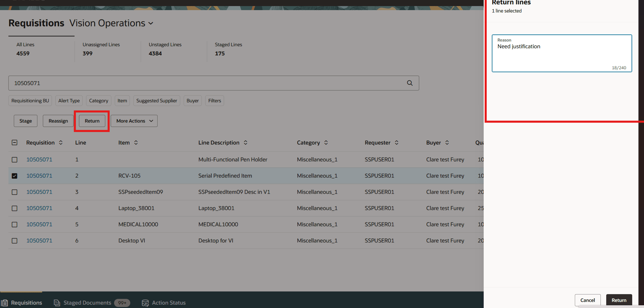Select the Unassigned Lines tab

coord(108,49)
